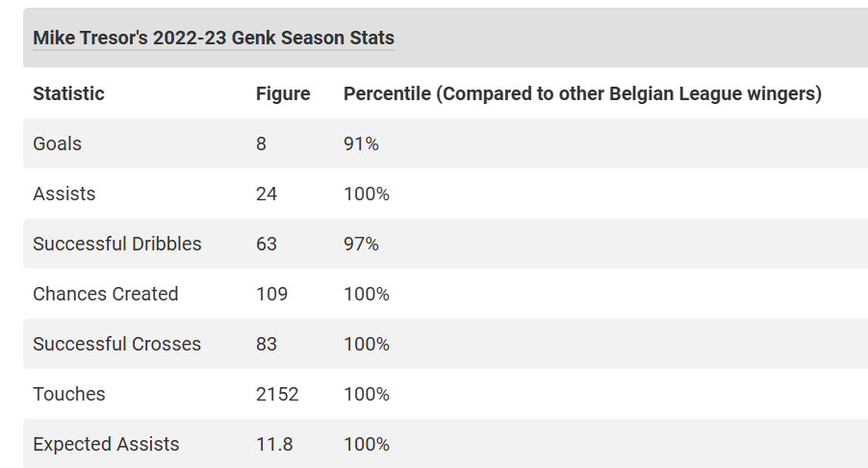
Task: Select the Chances Created row label
Action: (x=105, y=294)
